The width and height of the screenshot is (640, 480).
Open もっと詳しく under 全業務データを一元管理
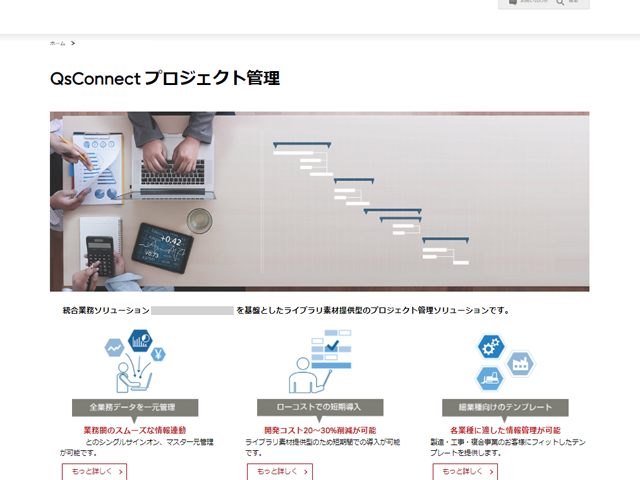tap(94, 471)
